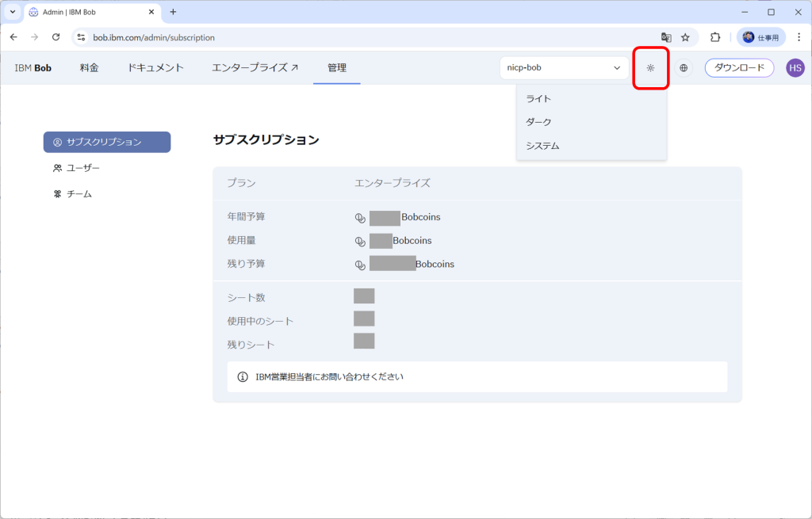Click the browser forward arrow
812x519 pixels.
35,37
